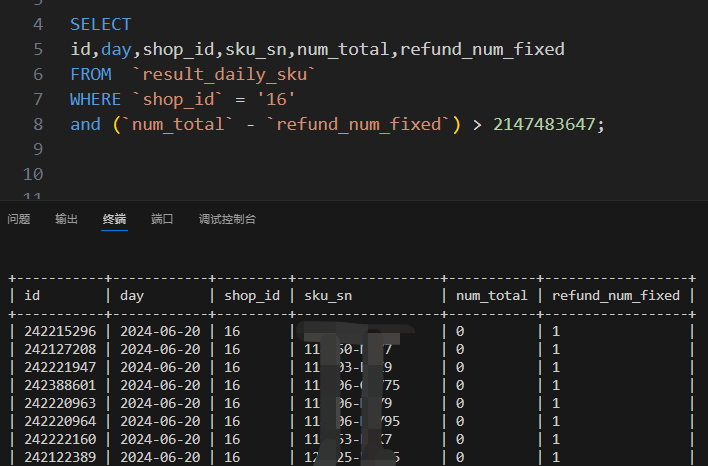The height and width of the screenshot is (466, 708).
Task: Click line number 9 on the empty line
Action: 38,149
